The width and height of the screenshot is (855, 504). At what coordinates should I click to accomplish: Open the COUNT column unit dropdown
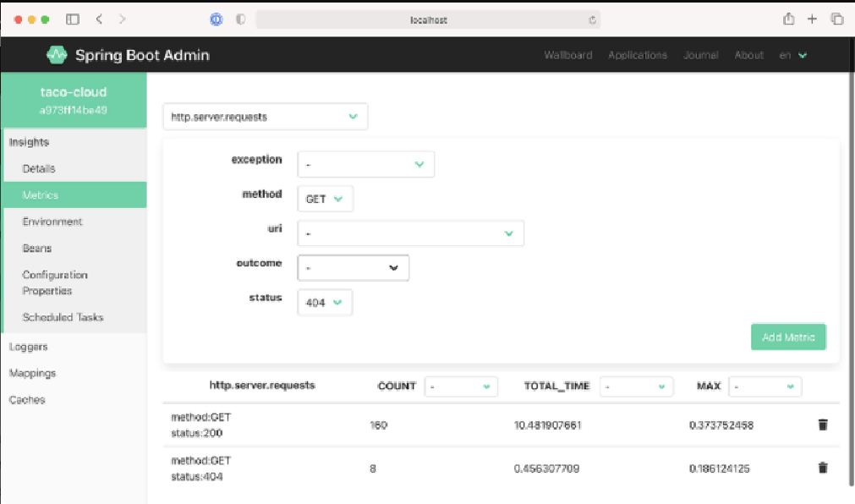point(461,386)
